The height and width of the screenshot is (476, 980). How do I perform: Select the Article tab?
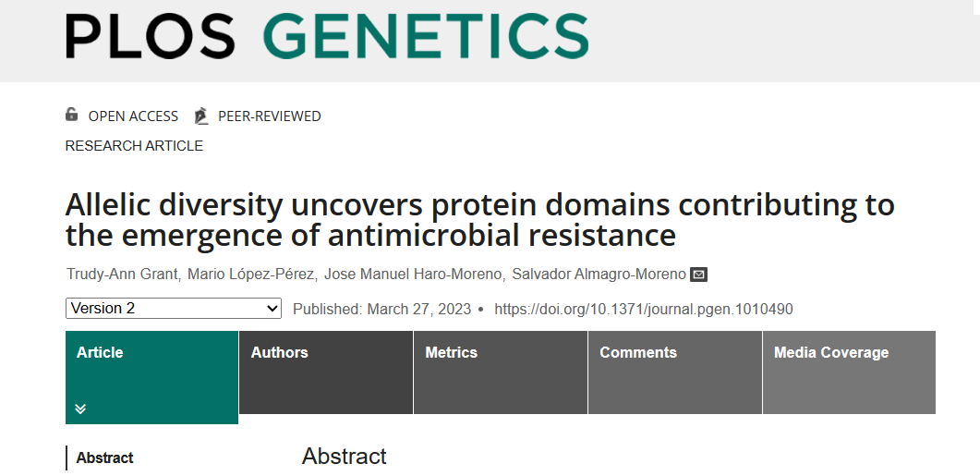(x=151, y=377)
